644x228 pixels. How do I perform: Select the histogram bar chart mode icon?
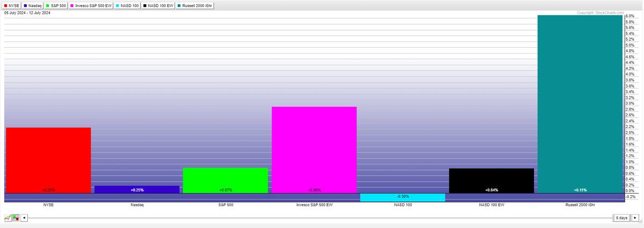click(16, 218)
